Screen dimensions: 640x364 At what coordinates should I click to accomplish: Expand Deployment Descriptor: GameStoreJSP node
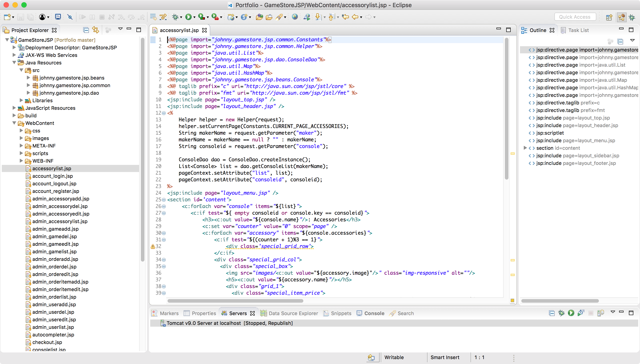click(x=14, y=47)
